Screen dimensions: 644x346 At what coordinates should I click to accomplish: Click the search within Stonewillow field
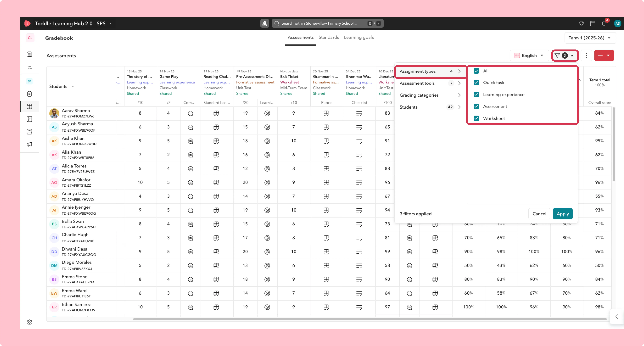[327, 23]
